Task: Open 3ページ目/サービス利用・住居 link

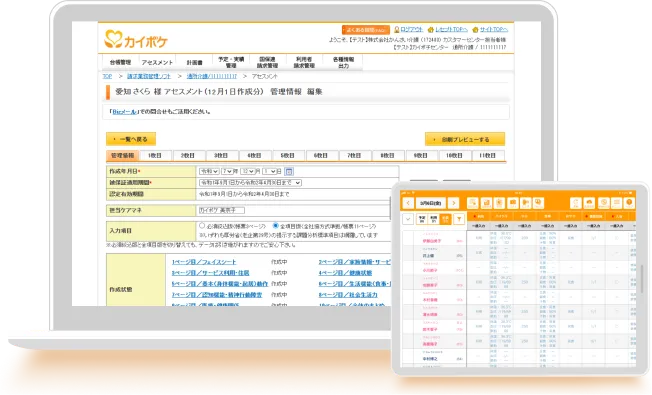Action: click(x=210, y=273)
